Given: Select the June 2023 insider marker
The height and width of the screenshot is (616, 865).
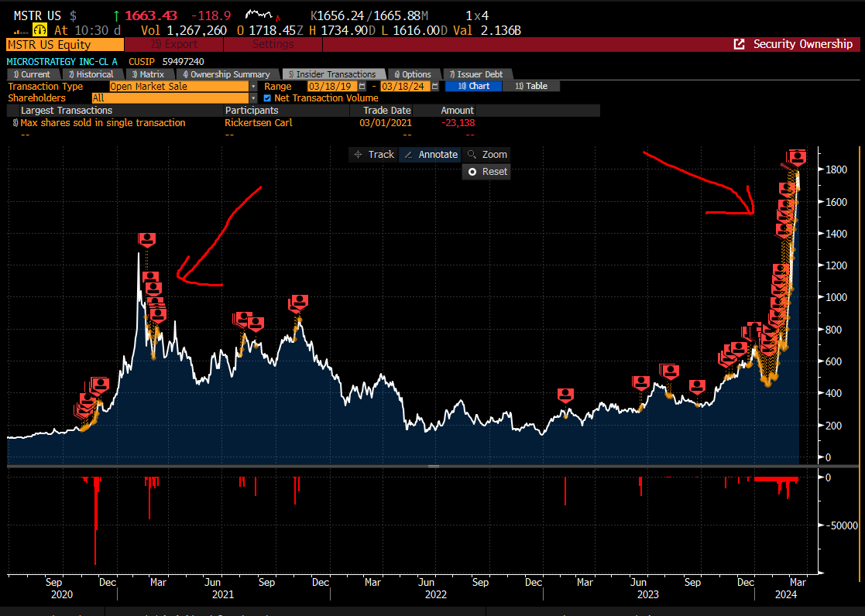Looking at the screenshot, I should [641, 382].
